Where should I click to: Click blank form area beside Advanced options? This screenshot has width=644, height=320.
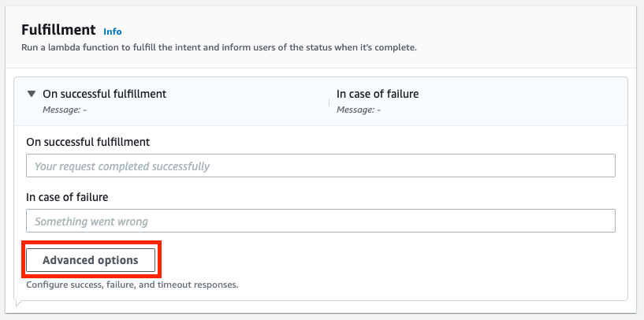(x=386, y=260)
